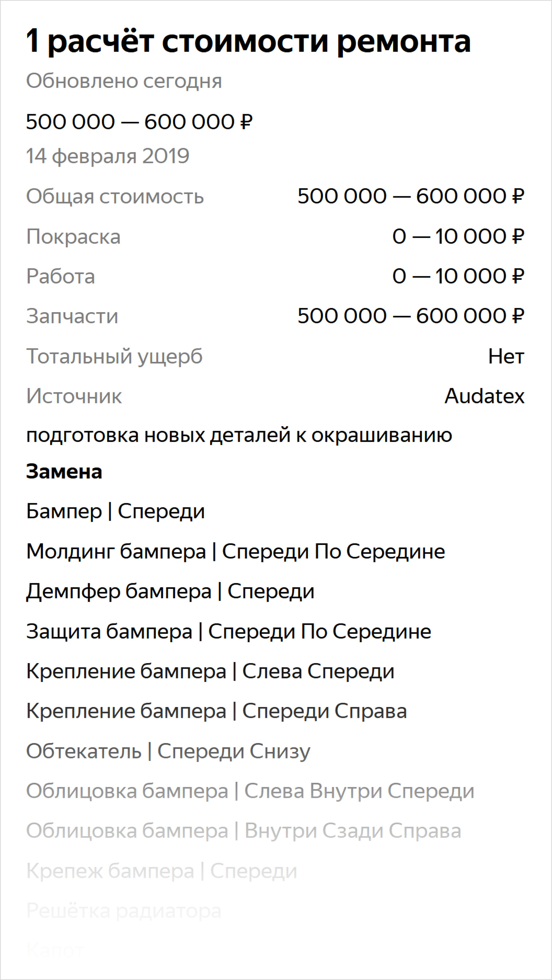Click the 'Общая стоимость' row label

[x=115, y=197]
